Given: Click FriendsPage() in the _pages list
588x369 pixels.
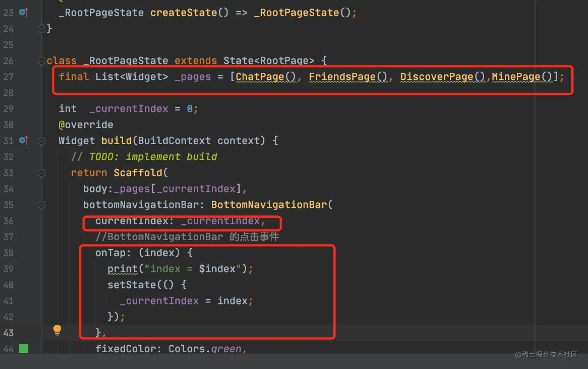Looking at the screenshot, I should pos(348,77).
